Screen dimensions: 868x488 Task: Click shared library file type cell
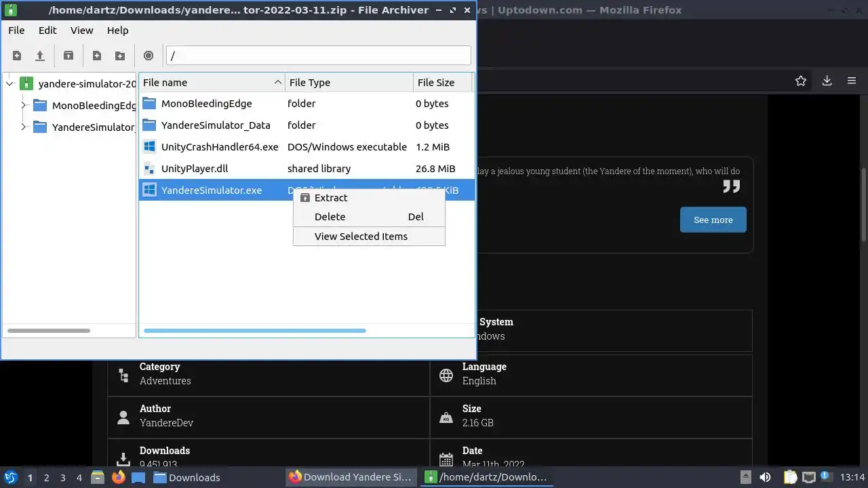click(319, 169)
